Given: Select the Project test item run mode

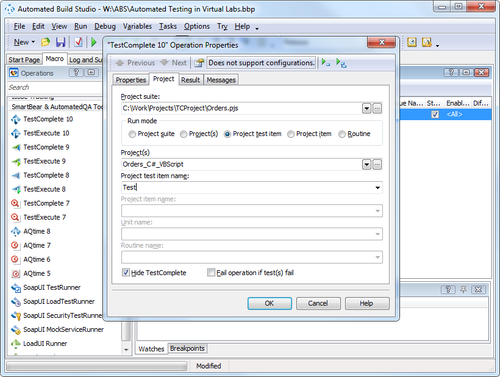Looking at the screenshot, I should pos(227,134).
